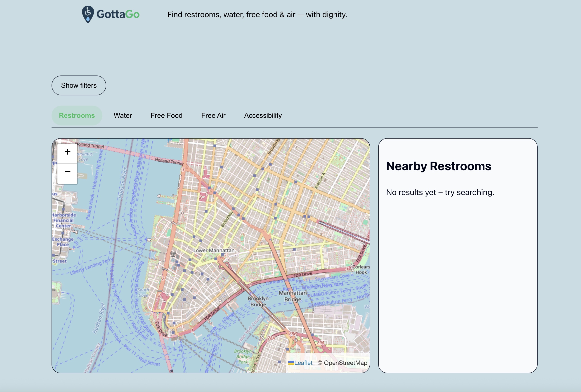581x392 pixels.
Task: Click the OpenStreetMap attribution text
Action: coord(345,363)
